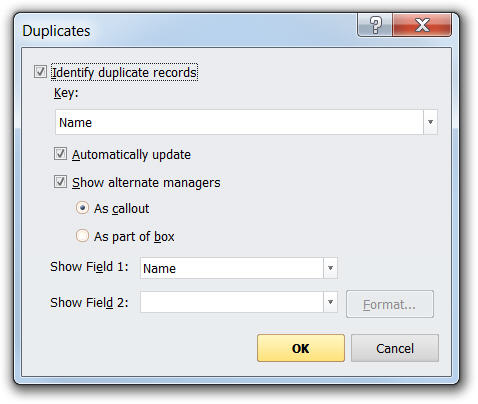Click the Show Field 2: label
The height and width of the screenshot is (404, 478).
[89, 303]
